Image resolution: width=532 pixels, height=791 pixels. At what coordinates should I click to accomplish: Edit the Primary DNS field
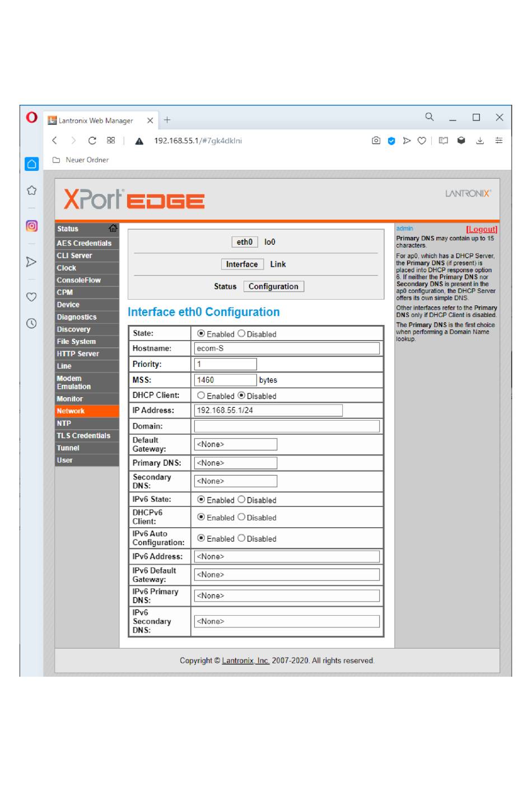236,463
